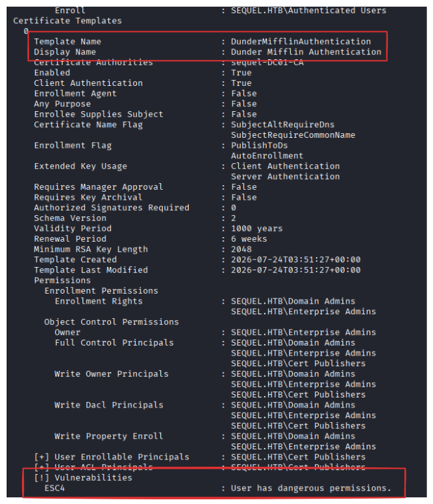Image resolution: width=433 pixels, height=504 pixels.
Task: Click the 'Certificate Templates' heading
Action: tap(67, 21)
